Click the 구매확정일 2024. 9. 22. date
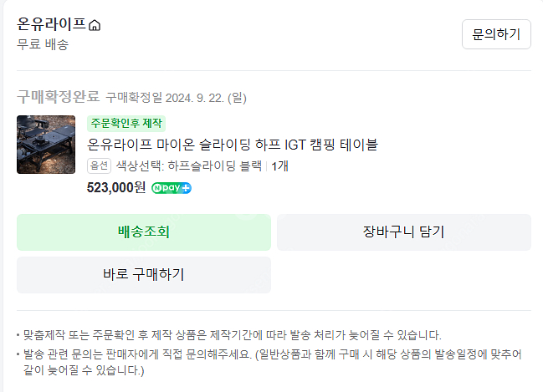The height and width of the screenshot is (392, 543). click(x=176, y=98)
